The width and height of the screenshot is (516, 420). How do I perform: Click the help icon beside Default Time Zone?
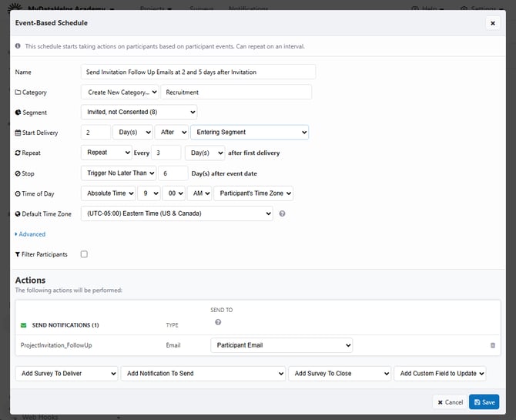(x=283, y=213)
